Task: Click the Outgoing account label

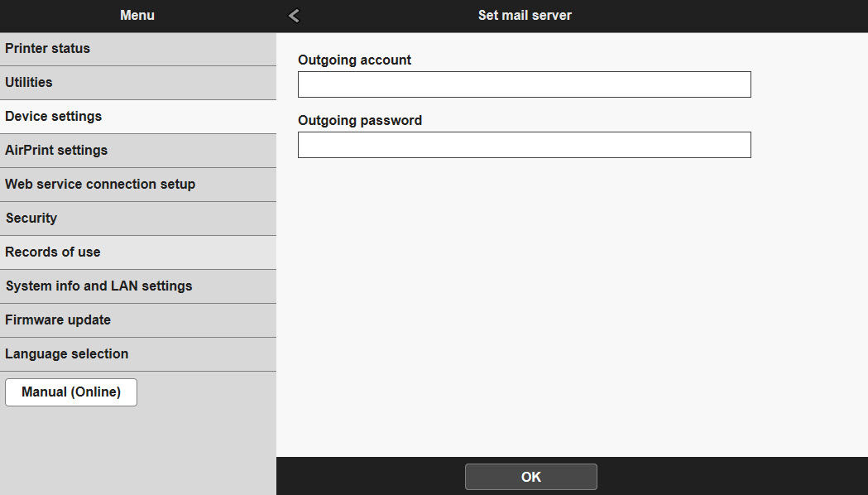Action: click(x=353, y=60)
